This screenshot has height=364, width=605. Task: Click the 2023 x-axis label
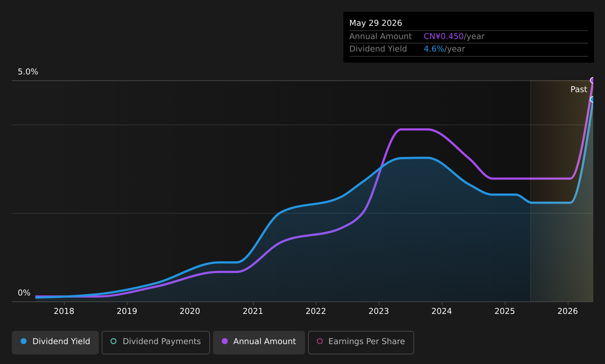tap(379, 311)
